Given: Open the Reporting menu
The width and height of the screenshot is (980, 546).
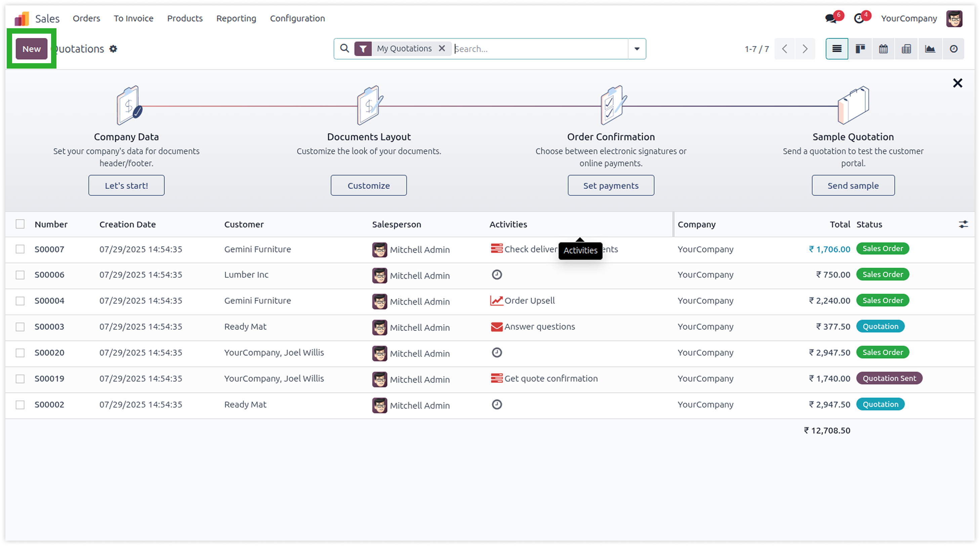Looking at the screenshot, I should point(236,18).
